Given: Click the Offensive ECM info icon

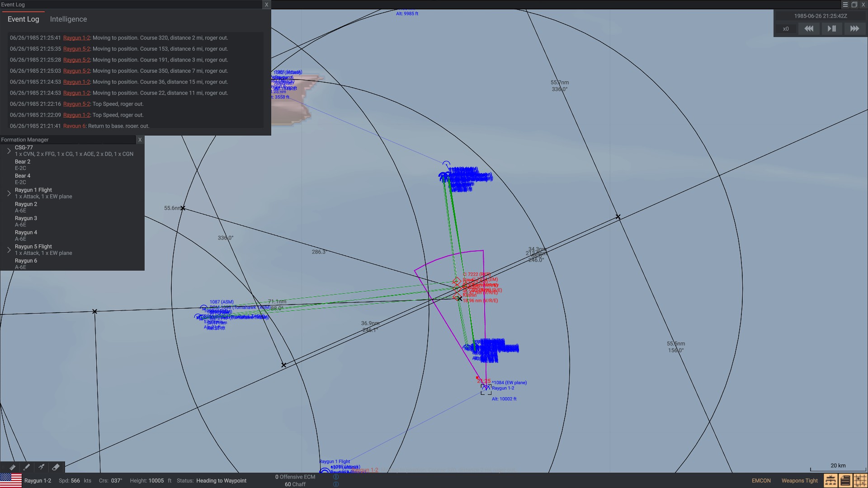Looking at the screenshot, I should (336, 477).
